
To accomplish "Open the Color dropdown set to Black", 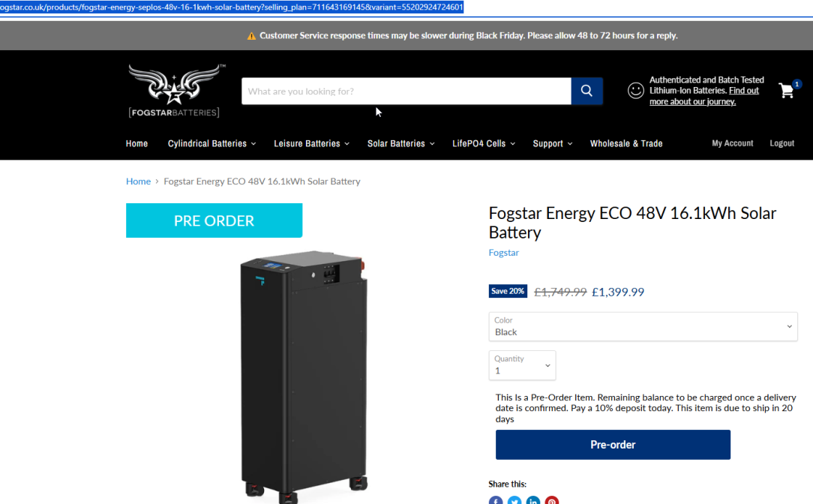I will tap(643, 327).
